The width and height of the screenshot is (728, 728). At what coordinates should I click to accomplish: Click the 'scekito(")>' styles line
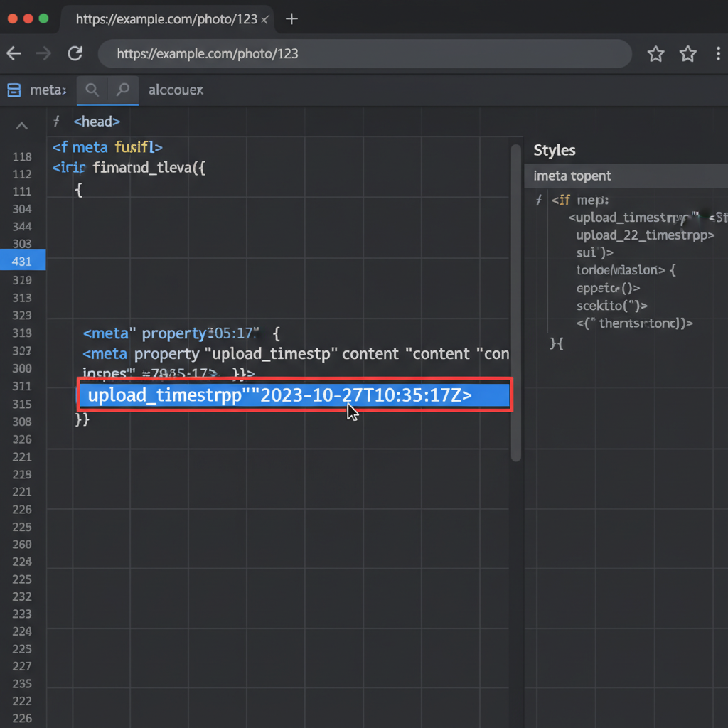click(612, 306)
